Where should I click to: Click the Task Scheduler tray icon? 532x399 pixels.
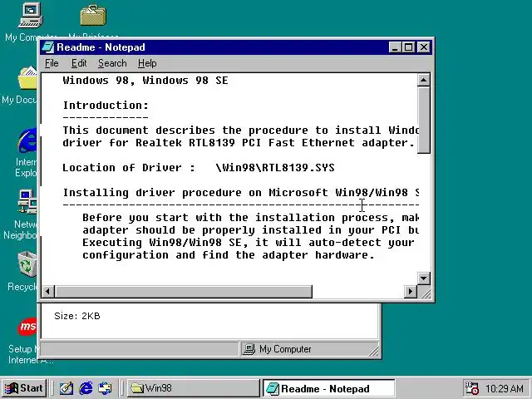pos(471,388)
